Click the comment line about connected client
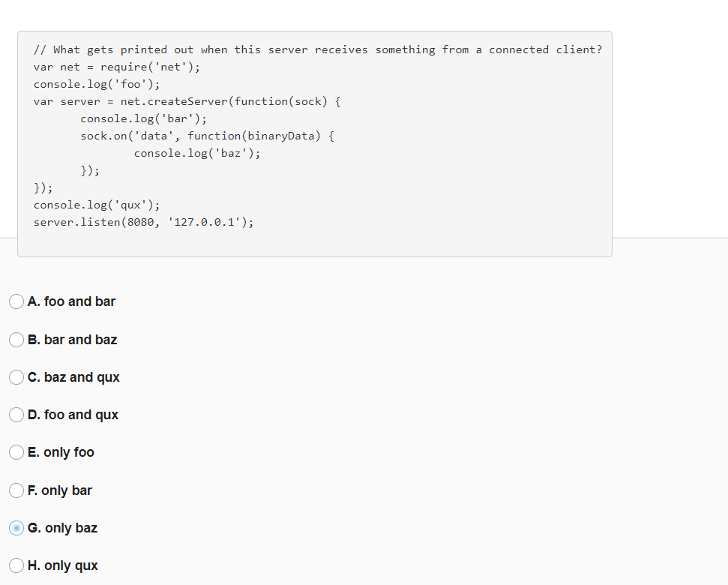The height and width of the screenshot is (585, 728). [x=318, y=49]
